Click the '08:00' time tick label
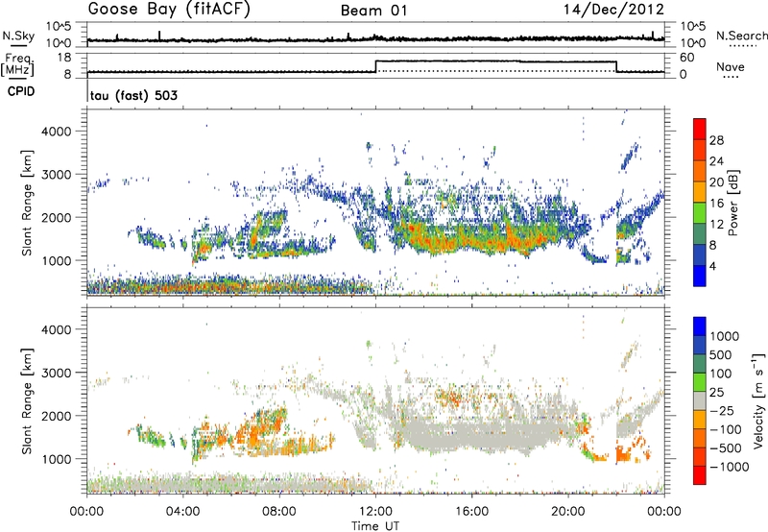The image size is (768, 532). (279, 512)
